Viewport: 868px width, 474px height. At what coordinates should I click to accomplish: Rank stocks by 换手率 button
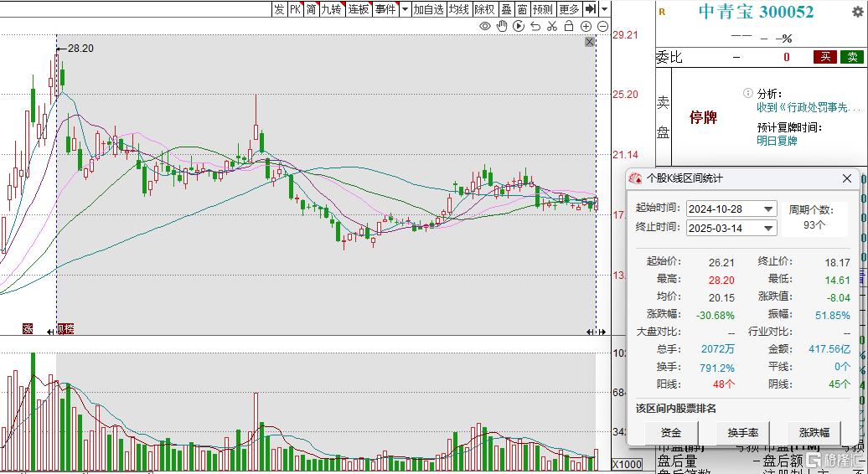(x=743, y=432)
